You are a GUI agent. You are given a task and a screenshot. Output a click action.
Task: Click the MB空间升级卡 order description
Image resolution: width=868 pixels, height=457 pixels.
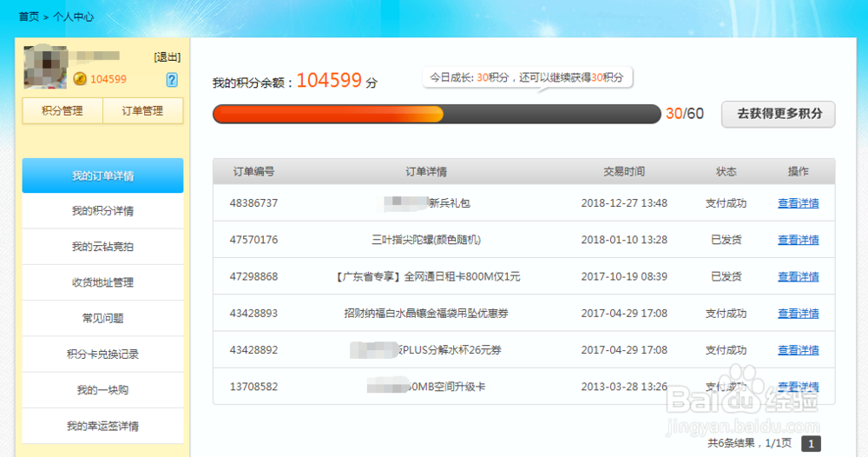pos(447,387)
